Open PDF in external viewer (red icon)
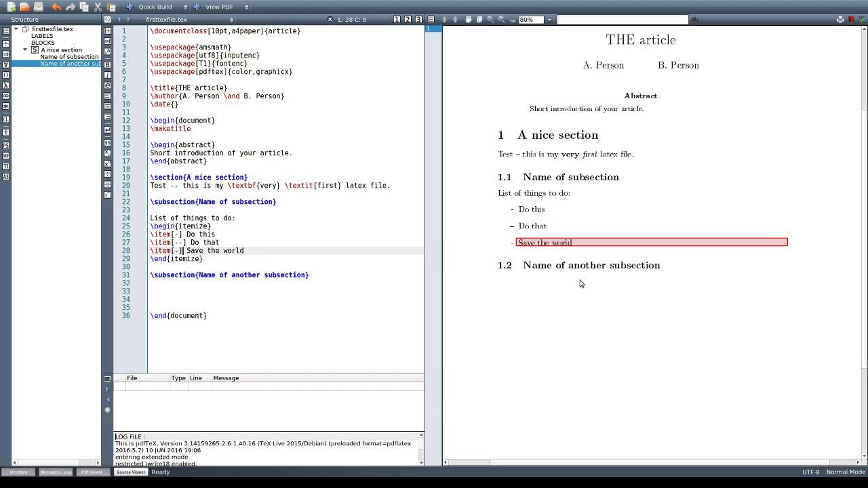Image resolution: width=868 pixels, height=488 pixels. (x=852, y=20)
